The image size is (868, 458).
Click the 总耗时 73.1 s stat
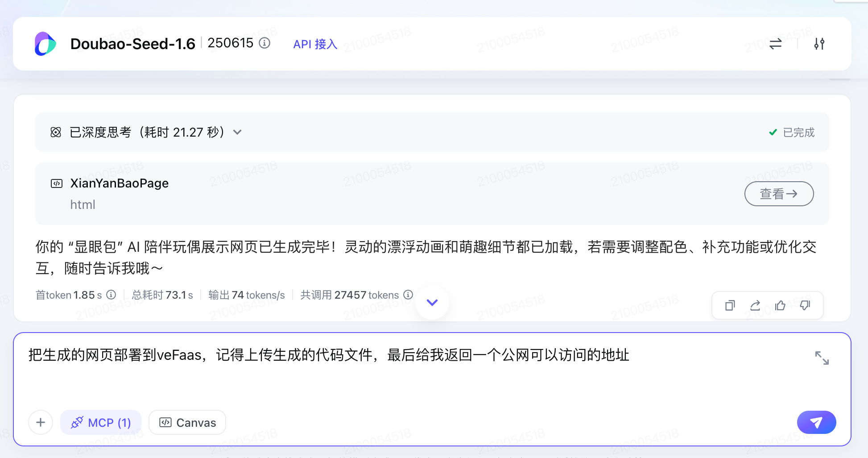point(162,295)
